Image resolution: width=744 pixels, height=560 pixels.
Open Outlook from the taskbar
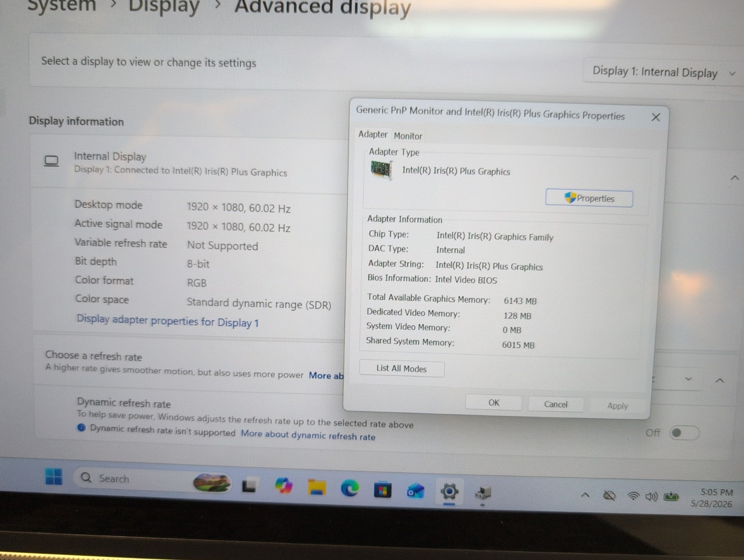[415, 491]
